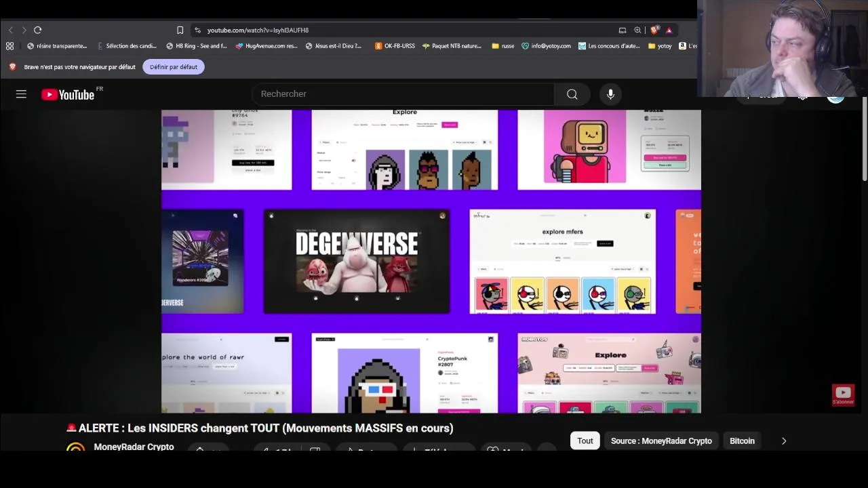Open the Sélection des candi... bookmark
The image size is (868, 488).
pyautogui.click(x=127, y=46)
